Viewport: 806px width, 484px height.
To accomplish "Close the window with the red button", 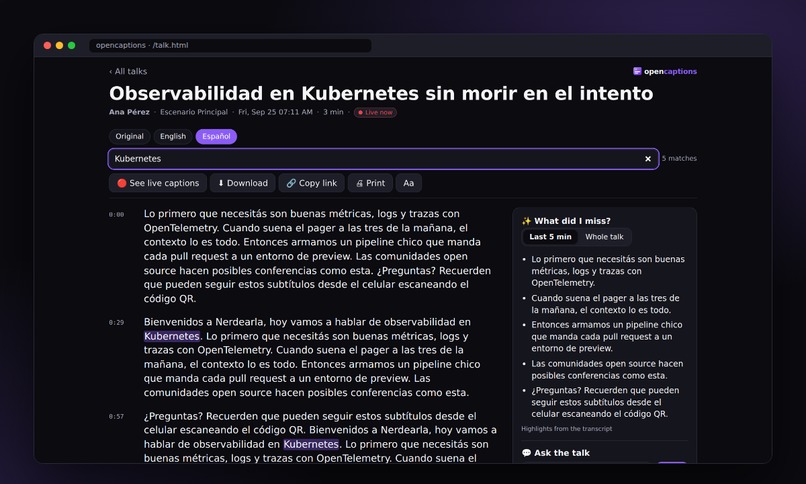I will pyautogui.click(x=47, y=45).
